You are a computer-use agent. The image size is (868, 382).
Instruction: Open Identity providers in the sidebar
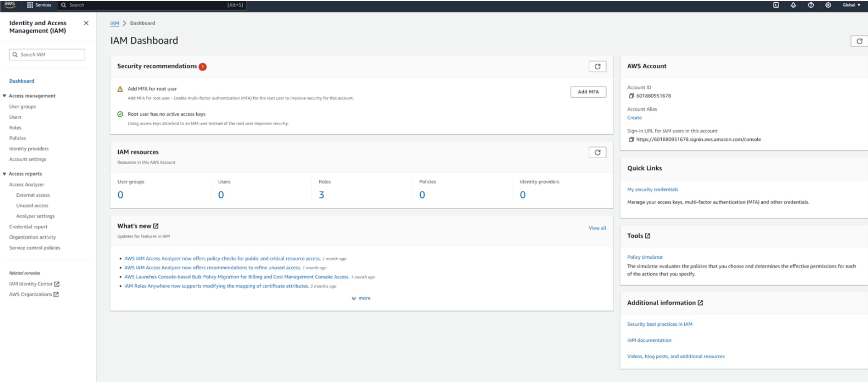[x=29, y=149]
